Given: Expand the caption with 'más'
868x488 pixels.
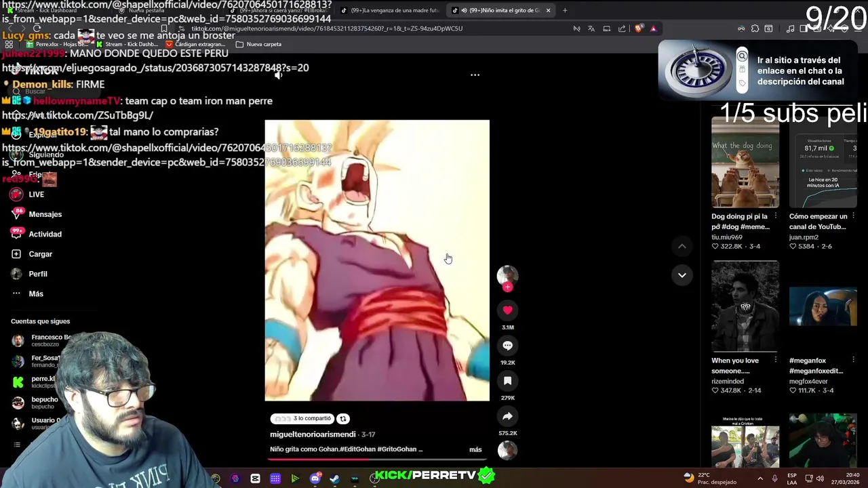Looking at the screenshot, I should (x=475, y=449).
